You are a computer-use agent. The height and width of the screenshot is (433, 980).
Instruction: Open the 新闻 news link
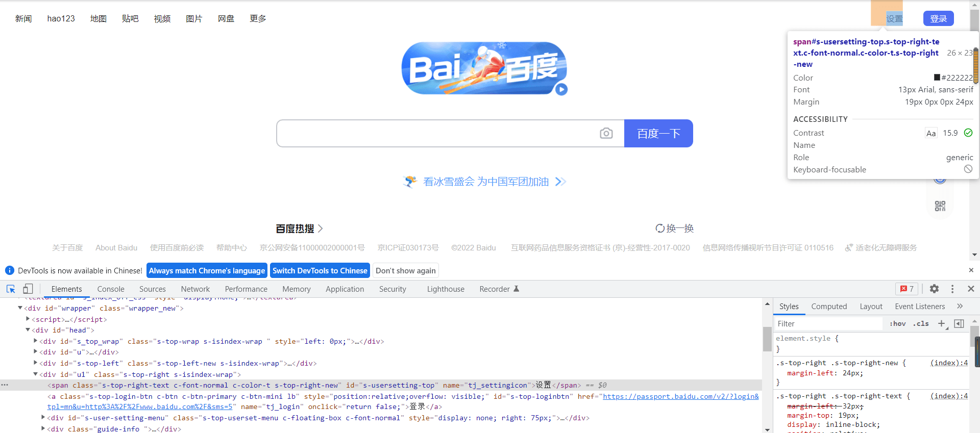click(23, 18)
